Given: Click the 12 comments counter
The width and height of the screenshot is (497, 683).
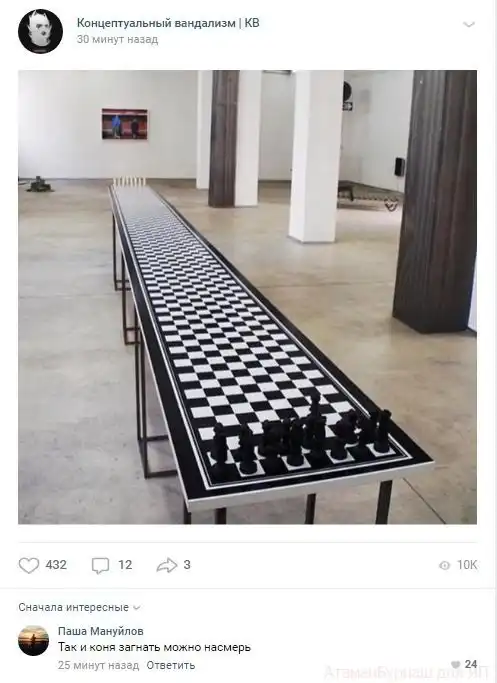Looking at the screenshot, I should (125, 565).
